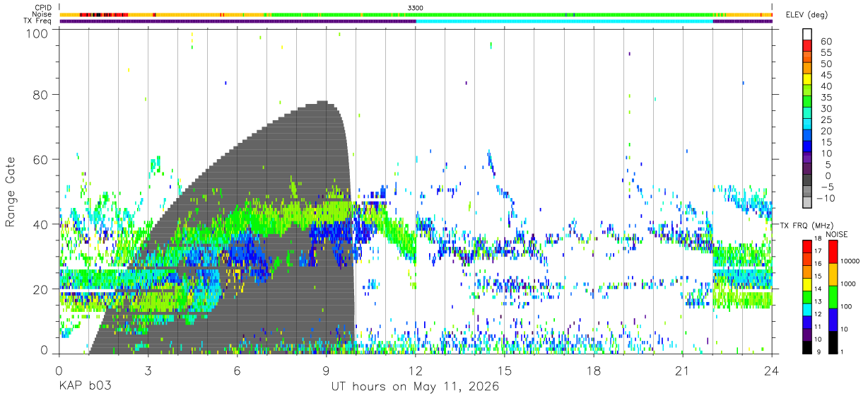The image size is (868, 401).
Task: Click the 24 tick on UT hours axis
Action: pyautogui.click(x=772, y=371)
